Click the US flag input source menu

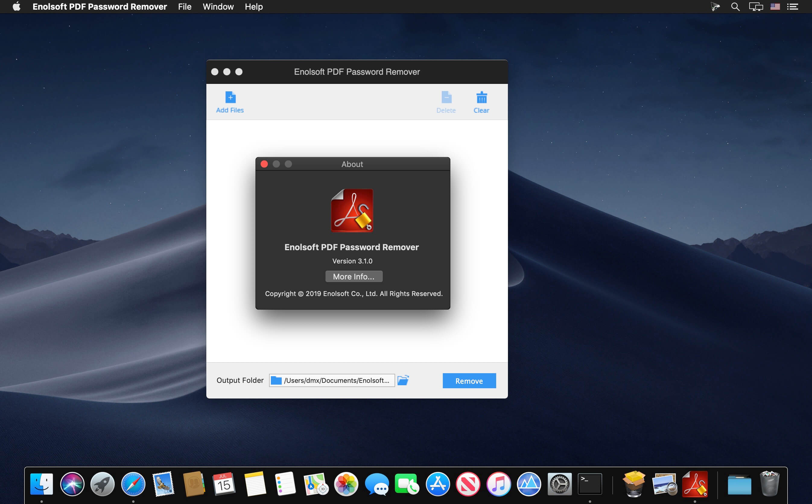[775, 7]
